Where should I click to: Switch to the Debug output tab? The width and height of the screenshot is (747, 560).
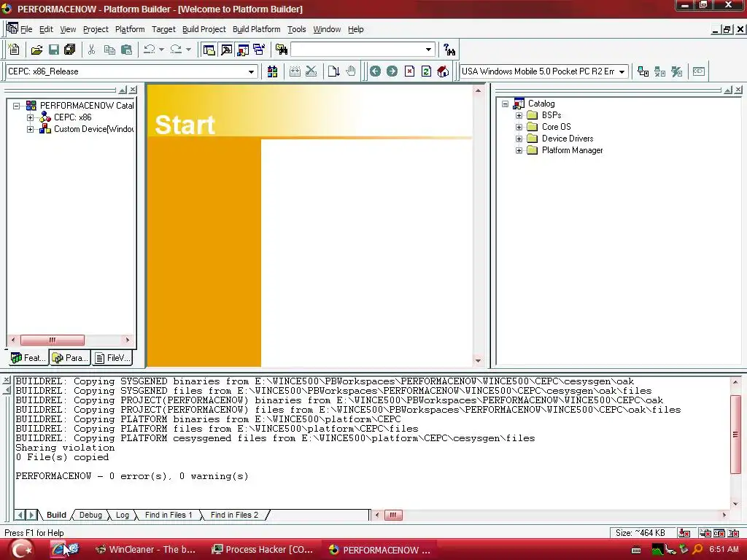click(90, 516)
